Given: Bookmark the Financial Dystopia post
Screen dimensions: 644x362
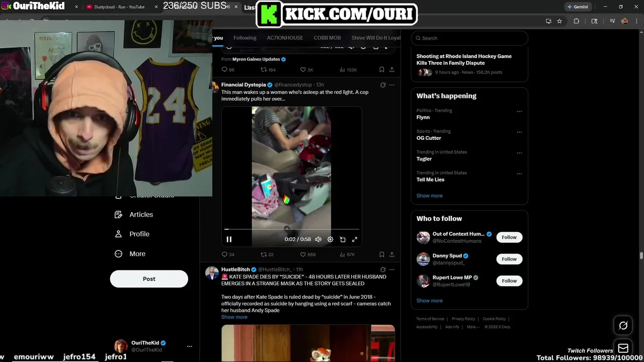Looking at the screenshot, I should [382, 254].
